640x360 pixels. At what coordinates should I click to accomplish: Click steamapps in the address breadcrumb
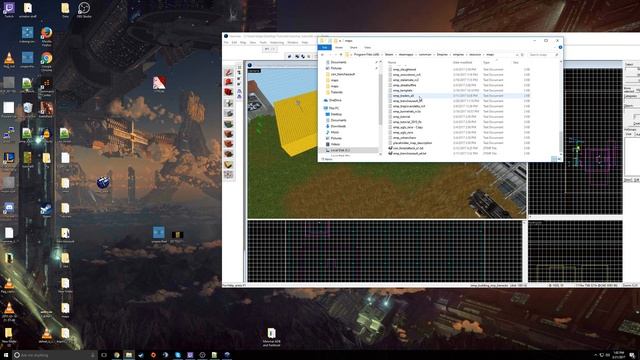[406, 55]
